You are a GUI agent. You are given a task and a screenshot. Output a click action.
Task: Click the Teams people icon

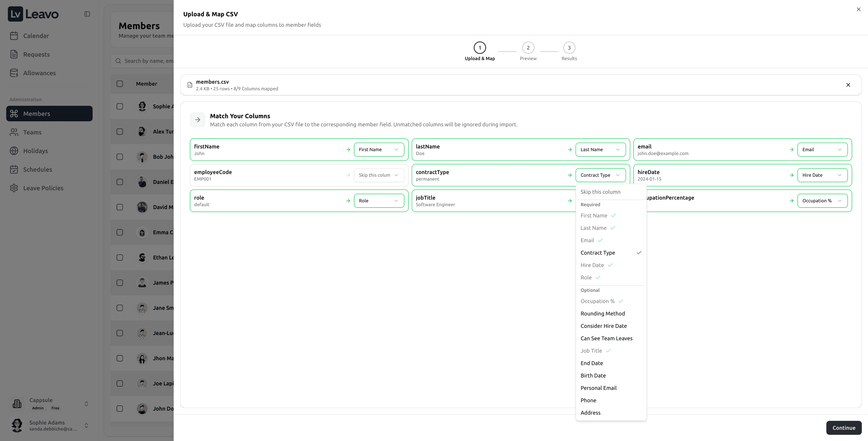tap(14, 132)
